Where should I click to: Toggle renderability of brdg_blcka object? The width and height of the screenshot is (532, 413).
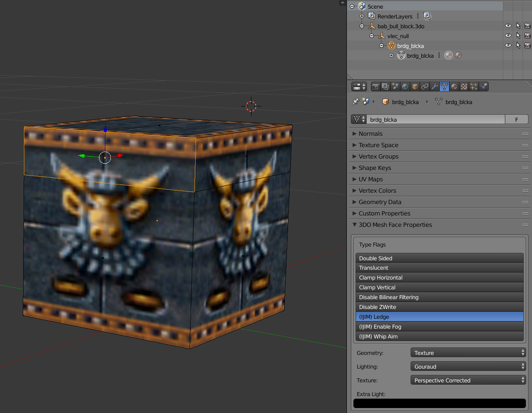click(528, 46)
